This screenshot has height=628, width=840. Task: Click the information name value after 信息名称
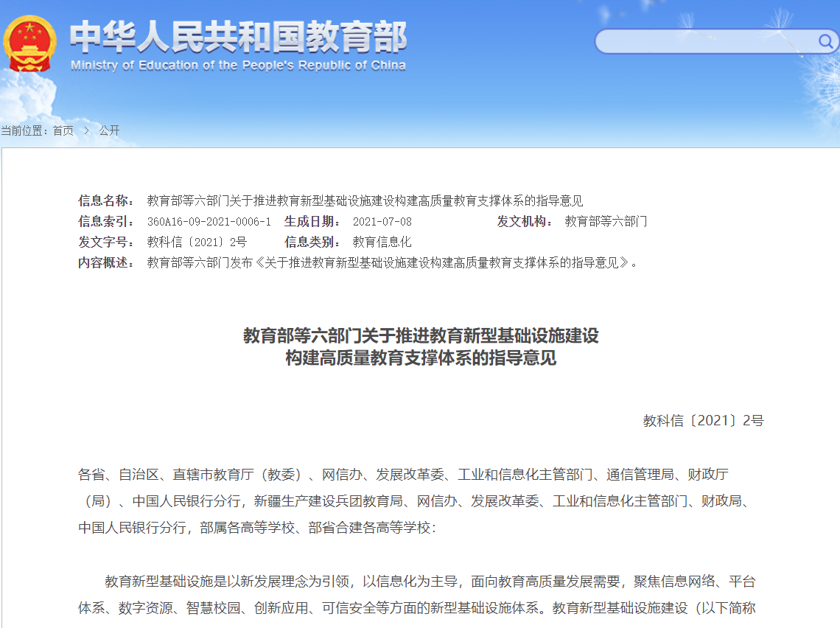pos(365,201)
